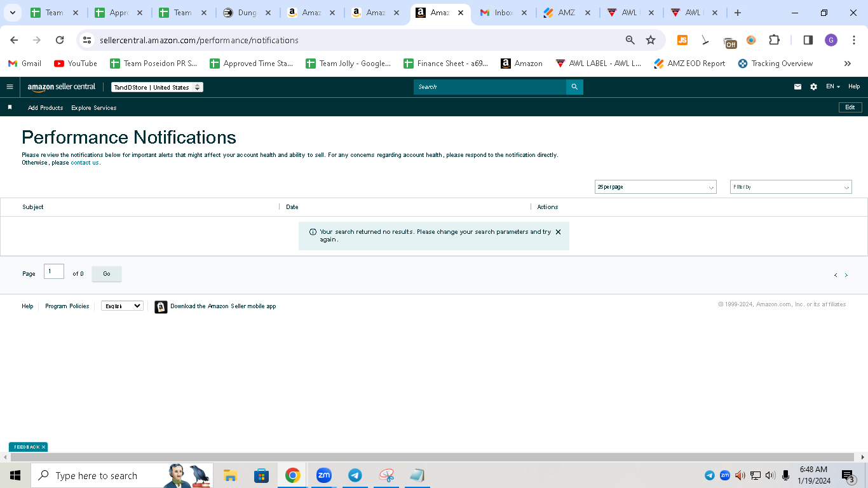This screenshot has width=868, height=488.
Task: Open the Gmail bookmark
Action: [x=25, y=64]
